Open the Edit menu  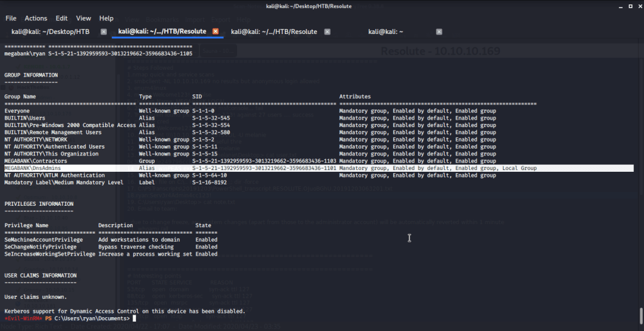(x=62, y=18)
